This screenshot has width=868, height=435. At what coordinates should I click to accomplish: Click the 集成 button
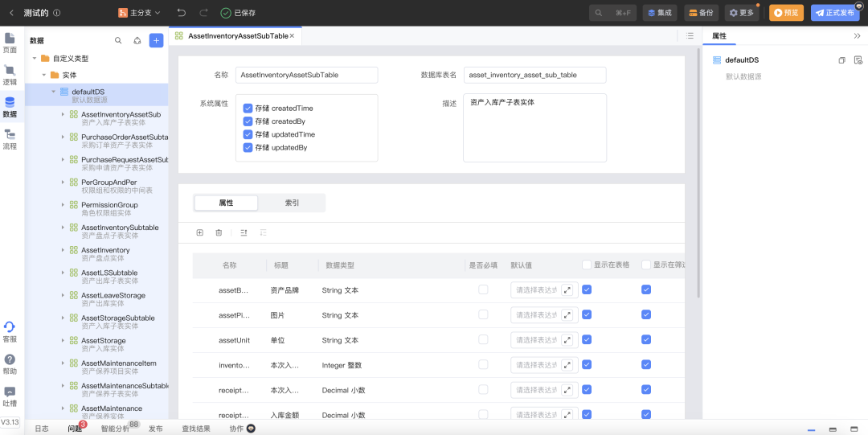click(x=660, y=13)
